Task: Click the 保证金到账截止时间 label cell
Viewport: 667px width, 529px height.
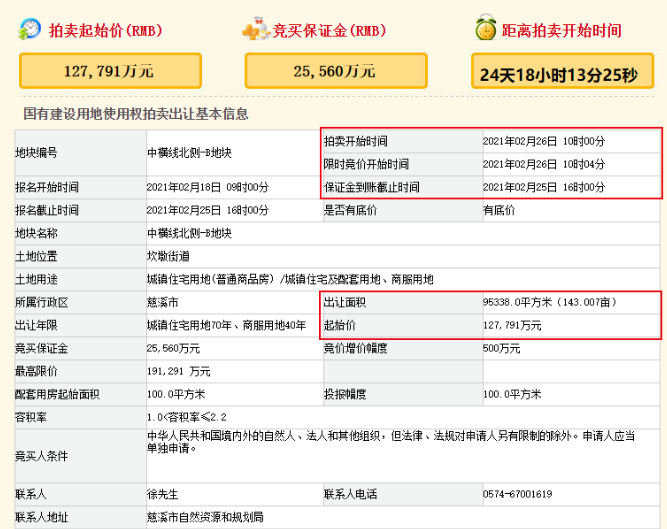Action: pos(370,187)
